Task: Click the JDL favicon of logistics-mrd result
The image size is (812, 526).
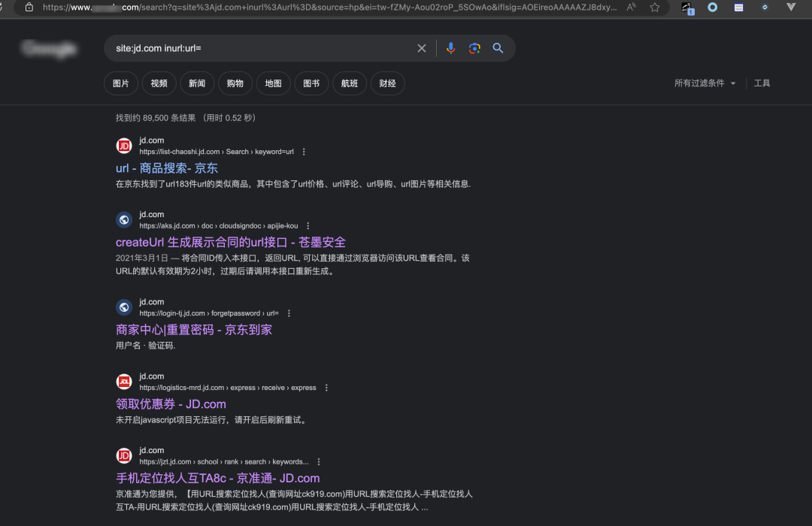Action: point(124,382)
